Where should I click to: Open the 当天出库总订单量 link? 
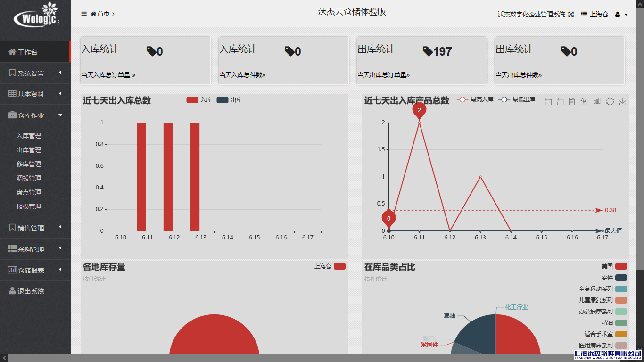[x=384, y=75]
